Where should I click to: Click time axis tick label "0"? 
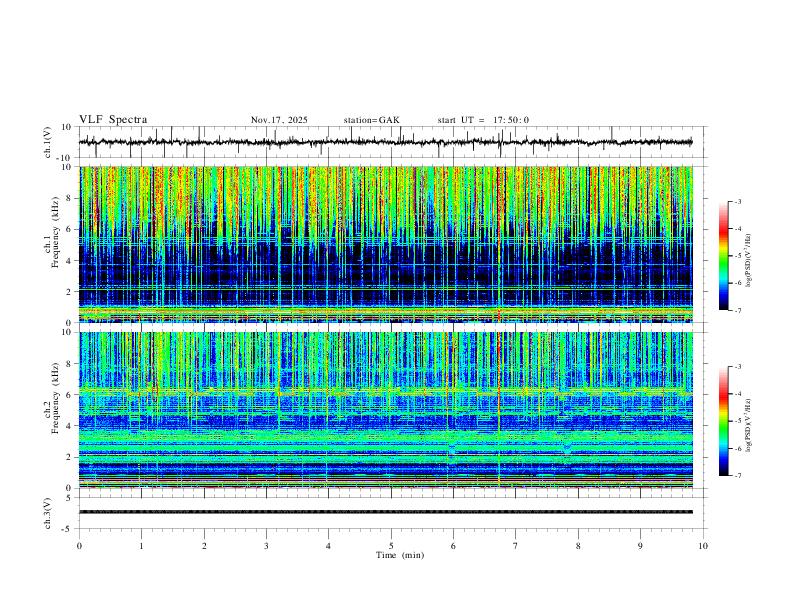[x=79, y=546]
